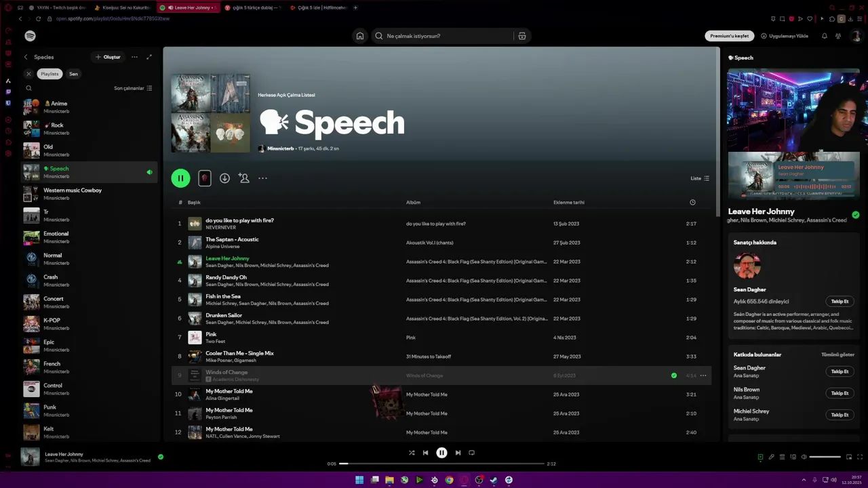This screenshot has height=488, width=868.
Task: Select the Playlists filter chip
Action: point(50,74)
